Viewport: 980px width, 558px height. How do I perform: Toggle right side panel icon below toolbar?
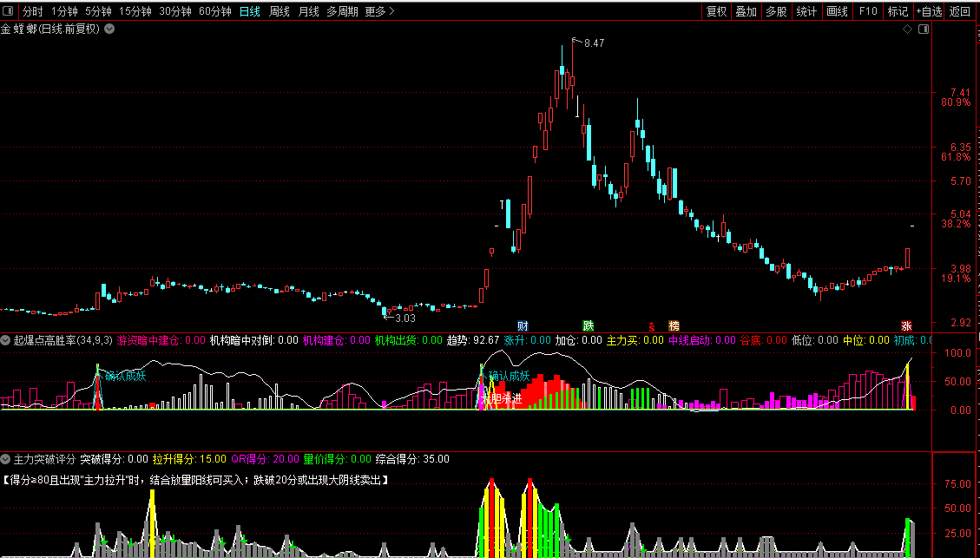[x=923, y=29]
